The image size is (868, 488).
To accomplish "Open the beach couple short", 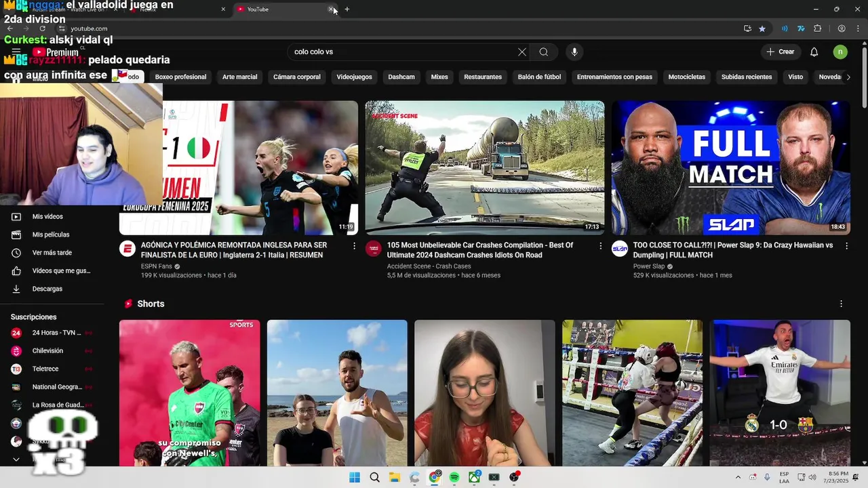I will click(337, 393).
